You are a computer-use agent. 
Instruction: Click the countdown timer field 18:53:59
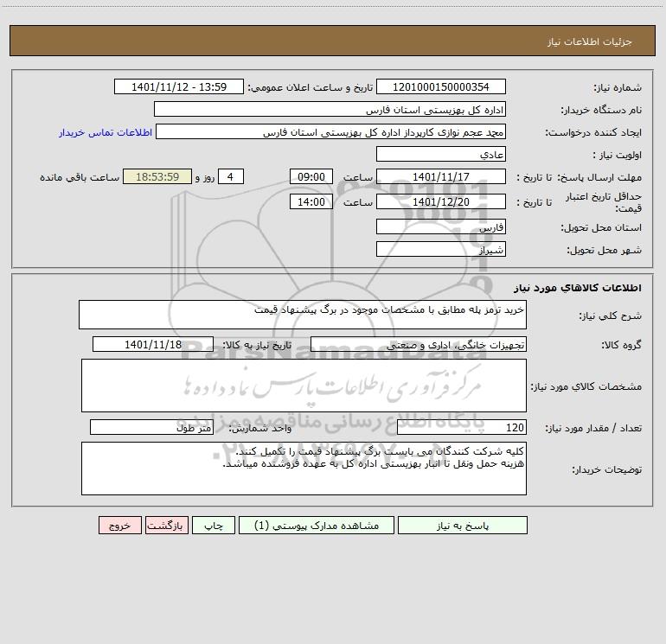click(157, 176)
